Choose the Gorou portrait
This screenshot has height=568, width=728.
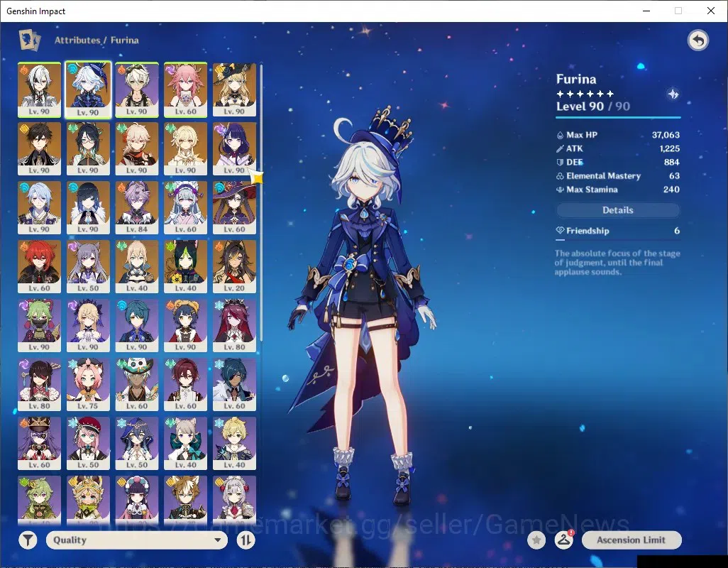(x=185, y=499)
